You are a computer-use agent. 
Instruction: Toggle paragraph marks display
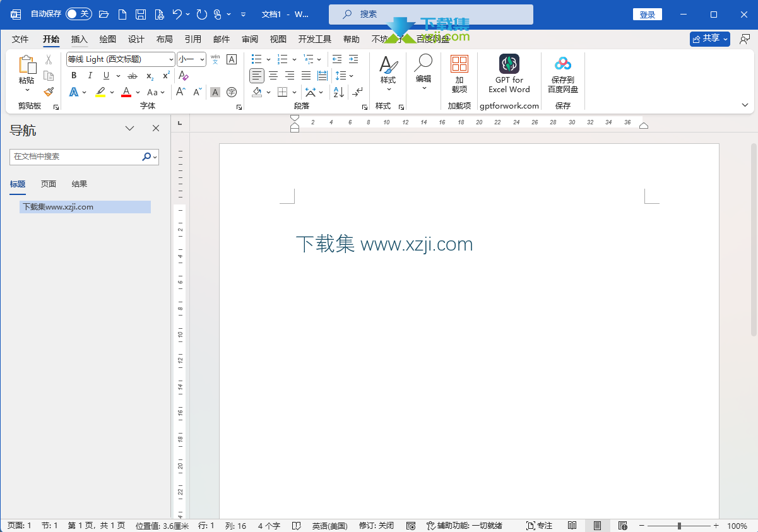click(x=357, y=92)
